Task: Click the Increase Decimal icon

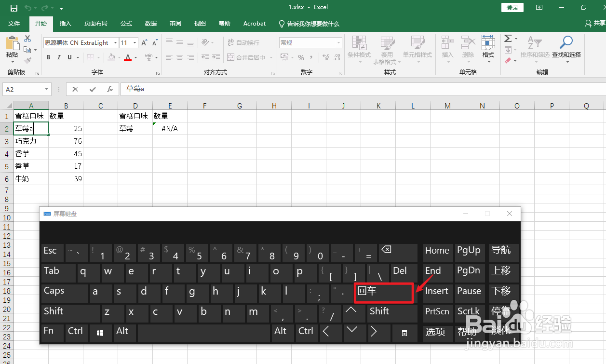Action: (x=326, y=57)
